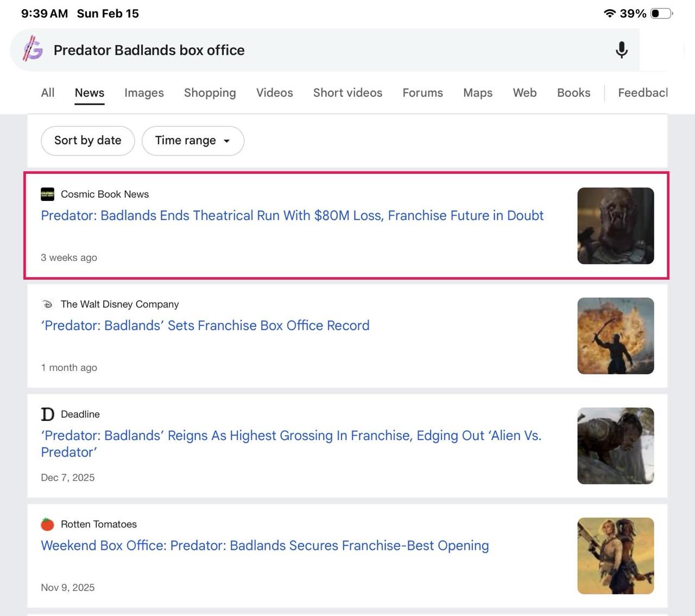Tap the 'Dec 7, 2025' date
The width and height of the screenshot is (695, 616).
point(68,477)
